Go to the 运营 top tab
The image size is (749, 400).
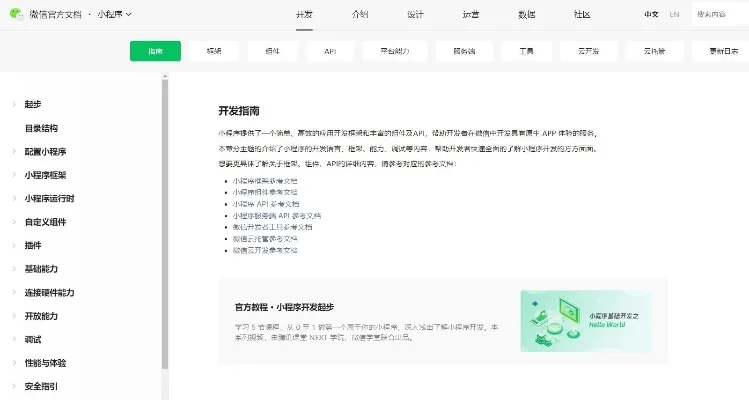471,14
